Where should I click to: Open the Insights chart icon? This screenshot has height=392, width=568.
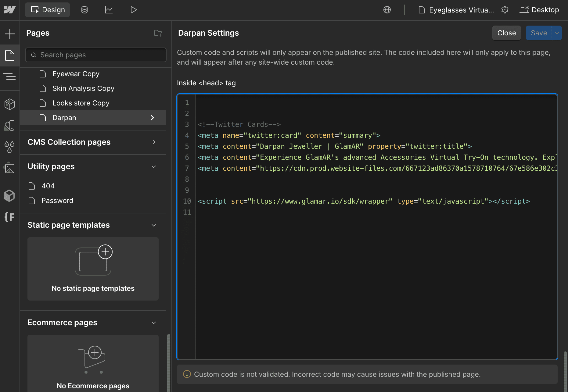(x=109, y=10)
